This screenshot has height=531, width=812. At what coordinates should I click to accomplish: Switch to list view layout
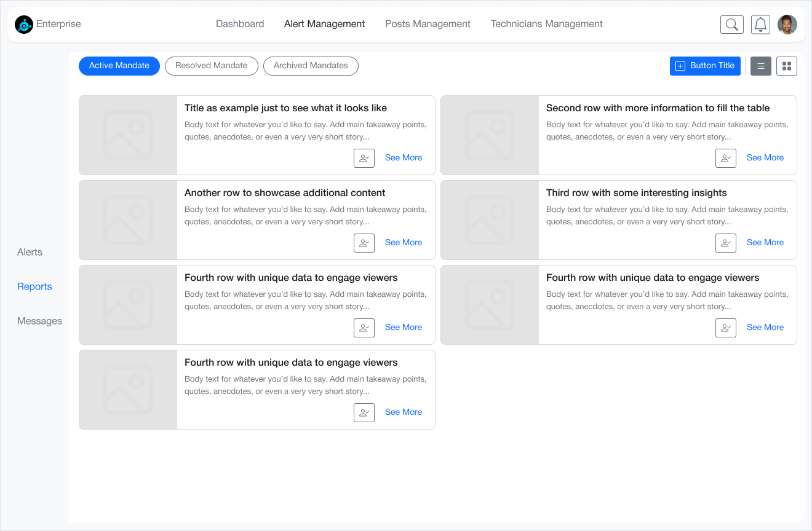[x=761, y=66]
